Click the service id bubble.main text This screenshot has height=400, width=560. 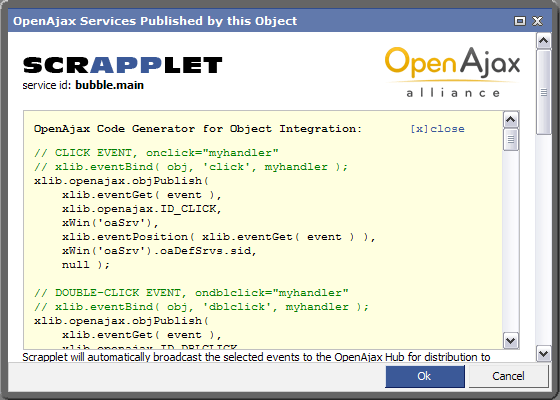coord(83,85)
